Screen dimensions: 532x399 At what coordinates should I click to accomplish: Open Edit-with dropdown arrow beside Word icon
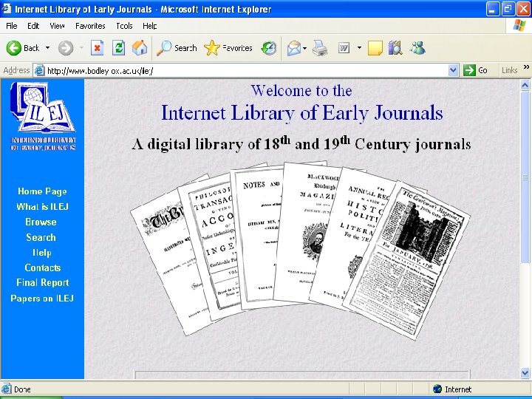(359, 48)
